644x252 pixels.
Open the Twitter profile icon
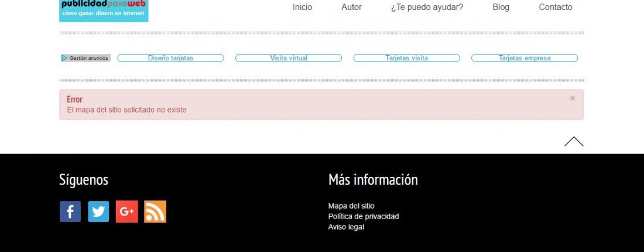(x=98, y=212)
